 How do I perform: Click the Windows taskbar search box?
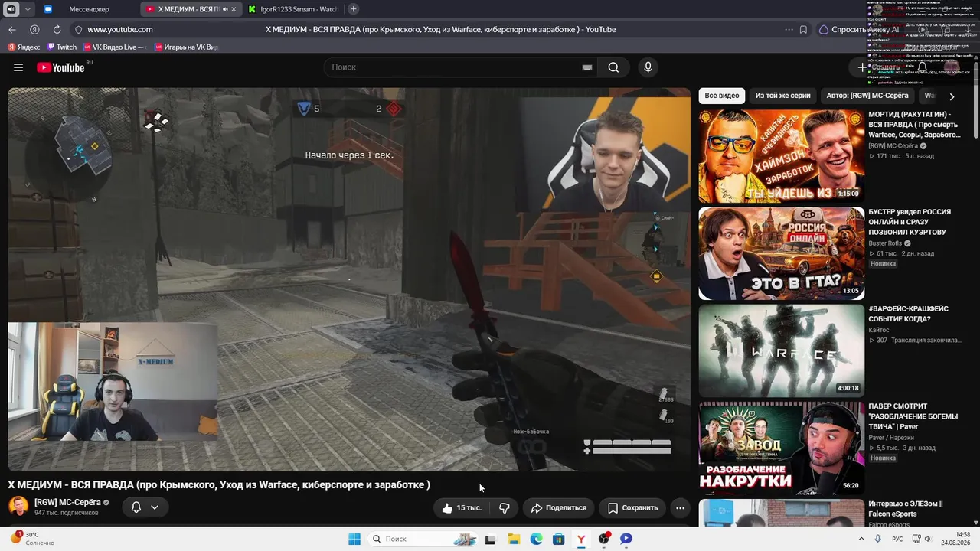[421, 539]
